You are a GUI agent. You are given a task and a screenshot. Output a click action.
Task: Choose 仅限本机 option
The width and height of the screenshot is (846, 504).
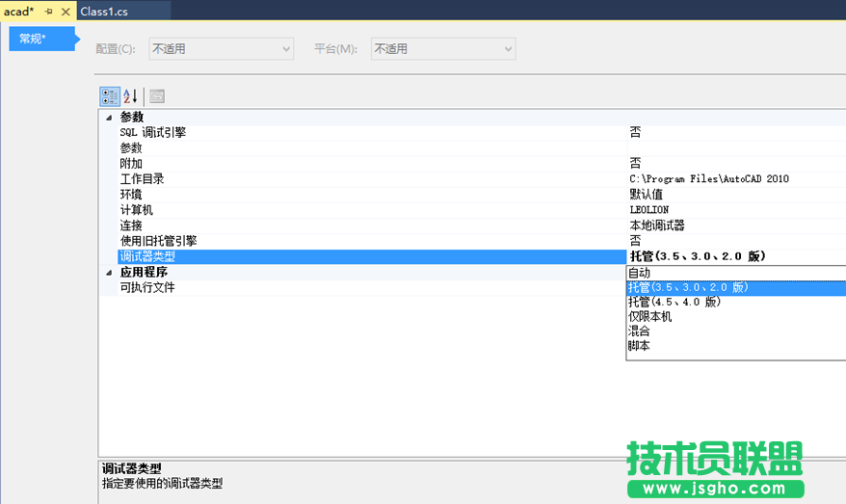736,317
